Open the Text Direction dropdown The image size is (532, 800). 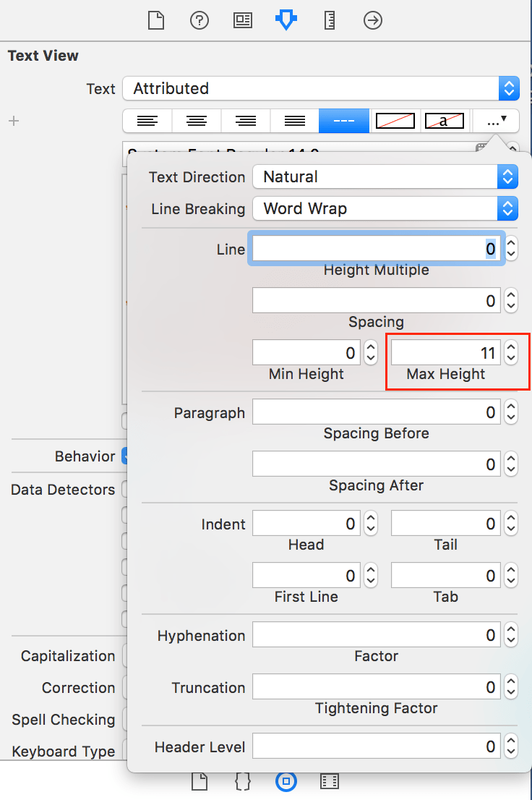pyautogui.click(x=385, y=176)
